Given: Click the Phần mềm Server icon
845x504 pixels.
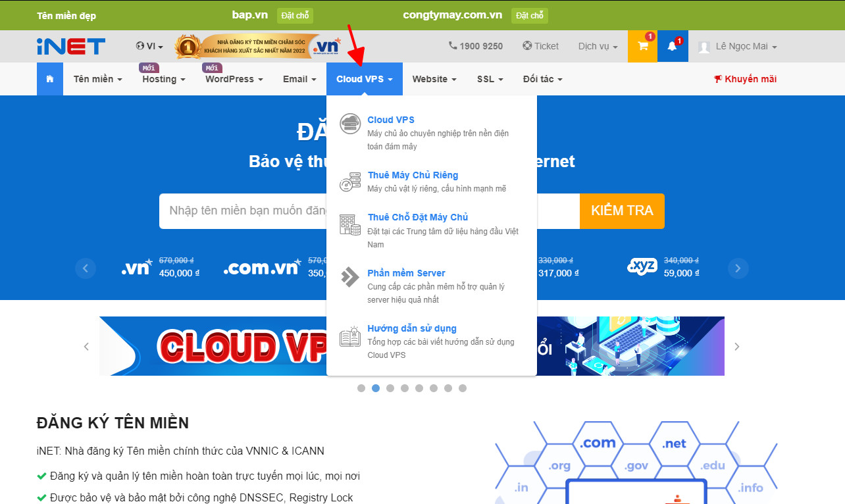Looking at the screenshot, I should pyautogui.click(x=350, y=277).
